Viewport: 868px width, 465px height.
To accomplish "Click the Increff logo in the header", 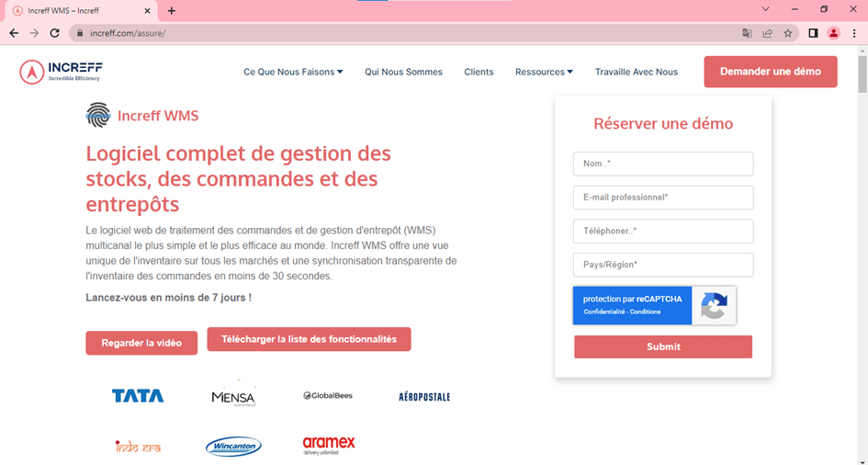I will tap(61, 72).
